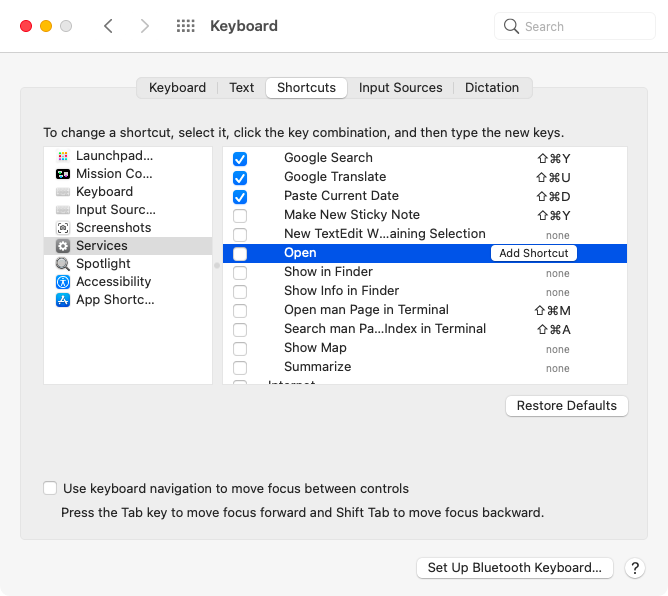
Task: Disable the Google Search service checkbox
Action: click(x=240, y=159)
